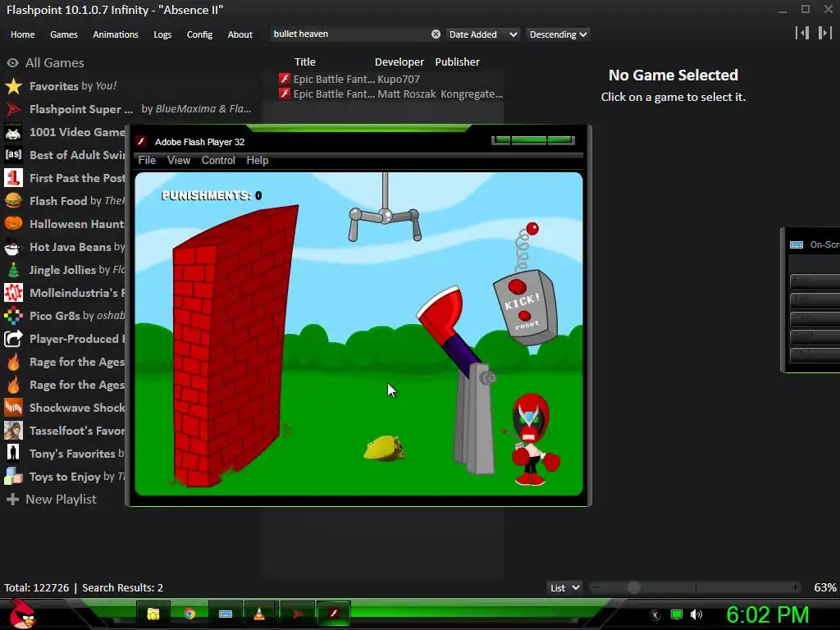Open the Descending order dropdown
This screenshot has width=840, height=630.
coord(558,34)
